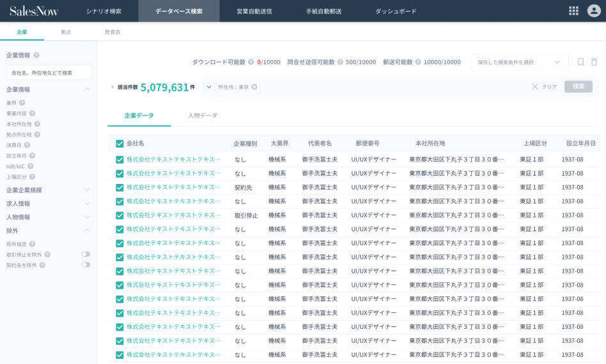The image size is (606, 364).
Task: Open the 業界 filter option
Action: (x=12, y=103)
